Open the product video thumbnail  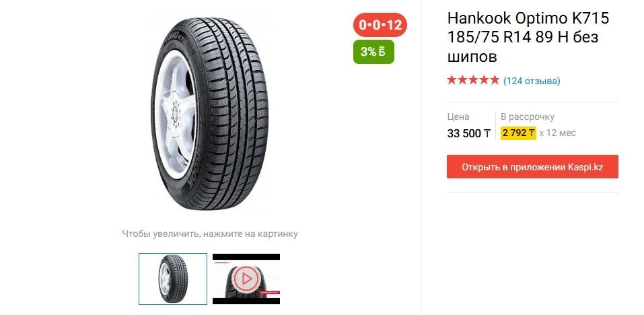point(246,279)
